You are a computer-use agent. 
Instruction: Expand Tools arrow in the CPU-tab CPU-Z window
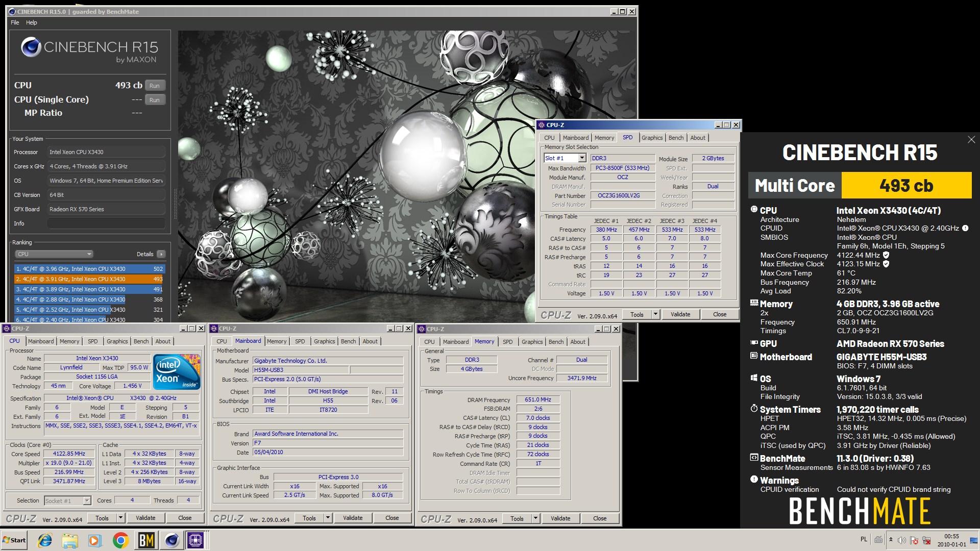[121, 518]
